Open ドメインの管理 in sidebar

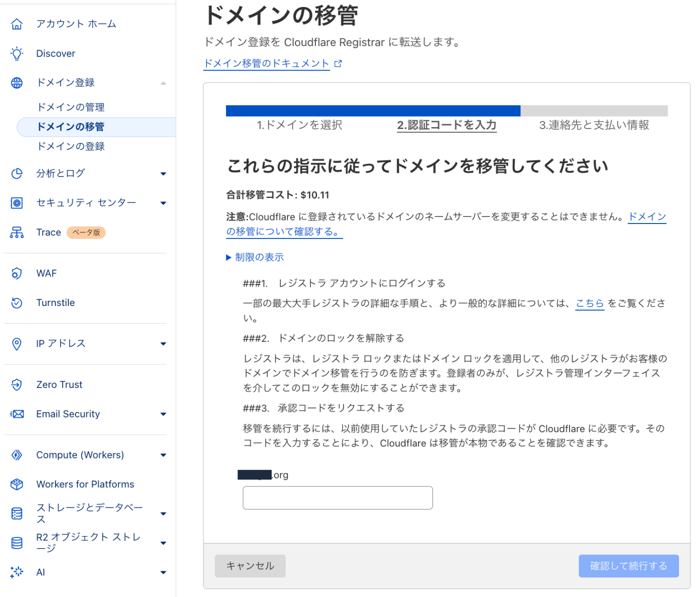pos(71,107)
